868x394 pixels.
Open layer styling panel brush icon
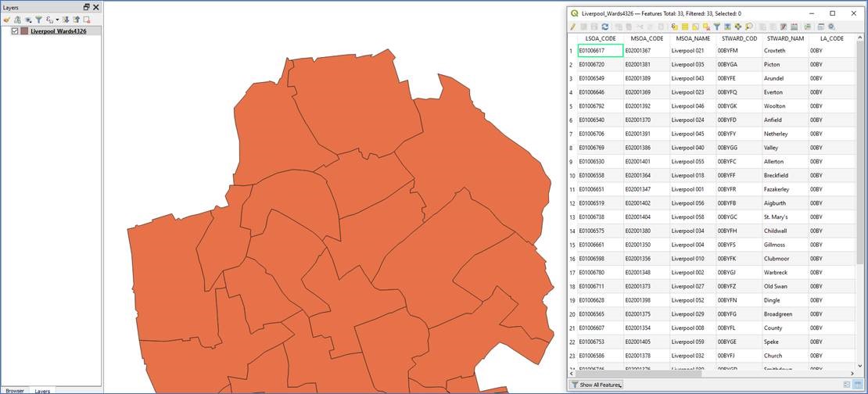pos(6,20)
